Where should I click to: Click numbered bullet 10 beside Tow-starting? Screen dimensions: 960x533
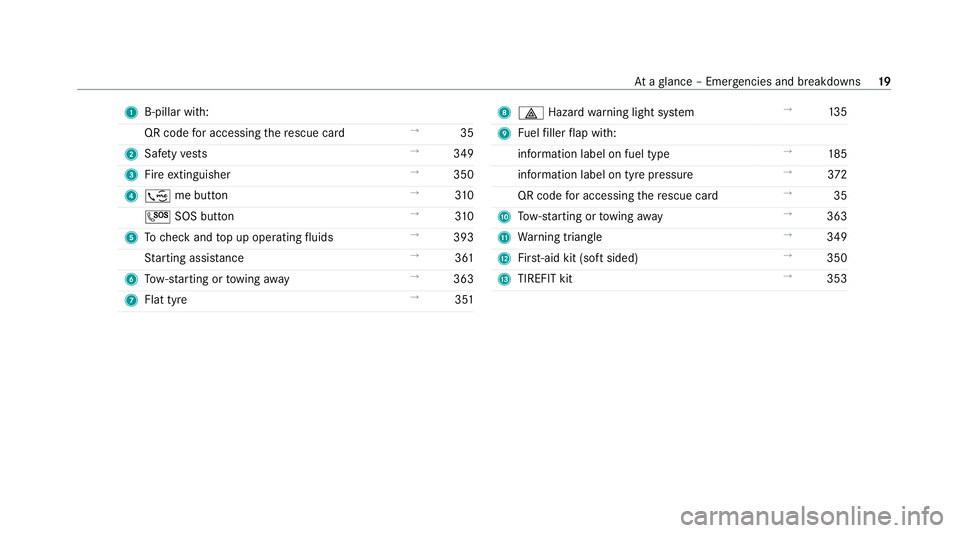coord(504,217)
